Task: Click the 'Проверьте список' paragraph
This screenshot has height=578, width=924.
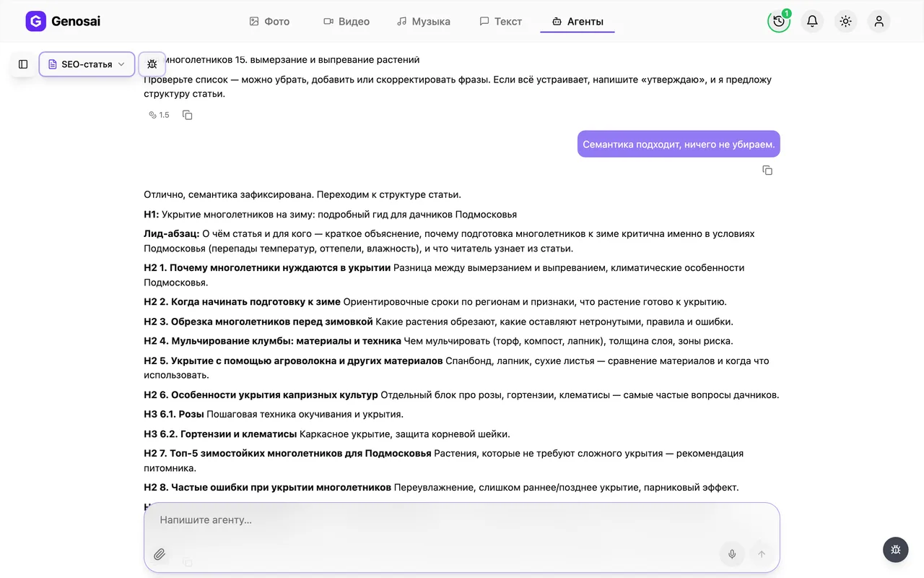Action: (458, 87)
